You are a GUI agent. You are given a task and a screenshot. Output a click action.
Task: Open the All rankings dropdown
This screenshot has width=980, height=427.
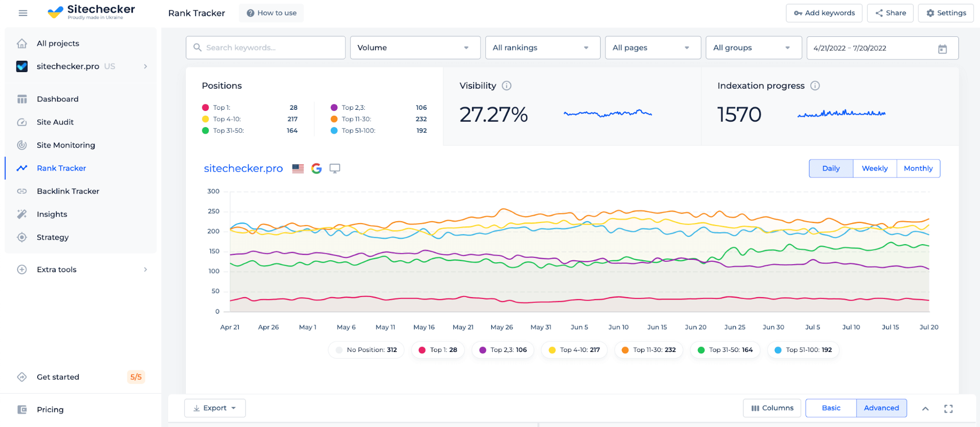(543, 48)
